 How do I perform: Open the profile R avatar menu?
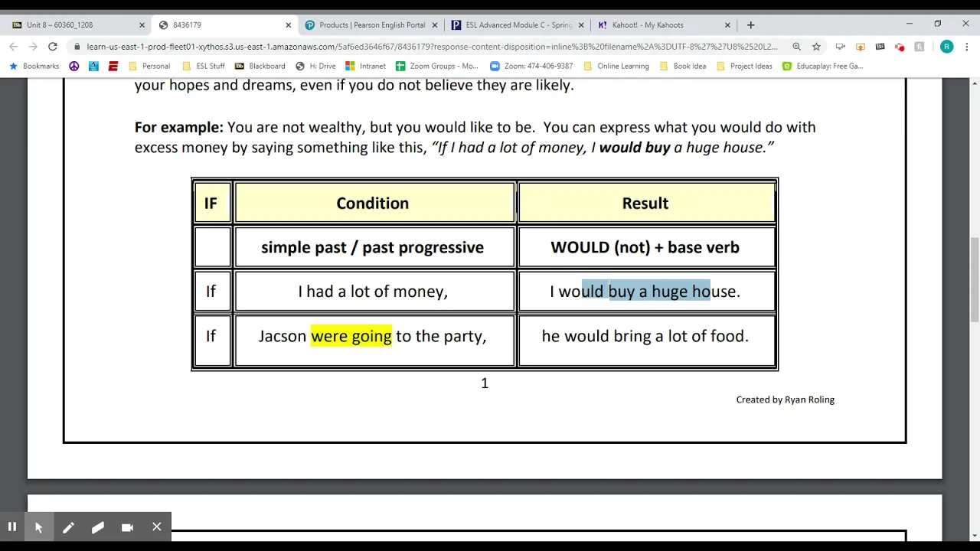[x=947, y=47]
